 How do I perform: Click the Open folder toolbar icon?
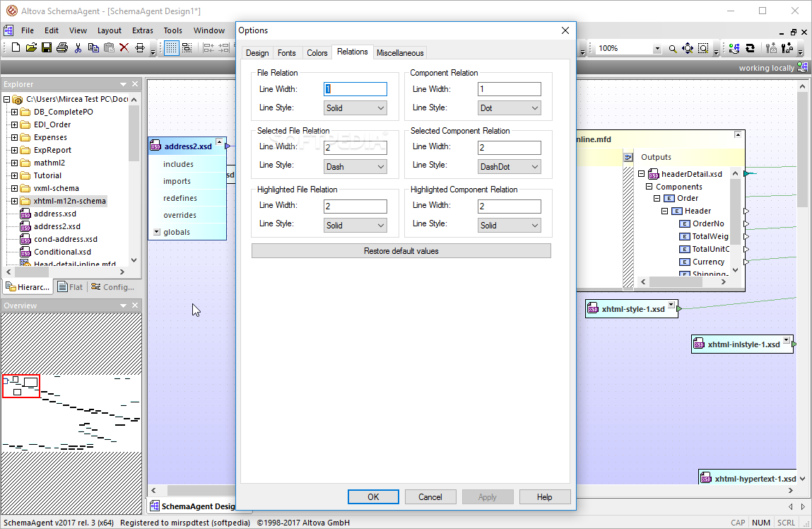tap(31, 48)
